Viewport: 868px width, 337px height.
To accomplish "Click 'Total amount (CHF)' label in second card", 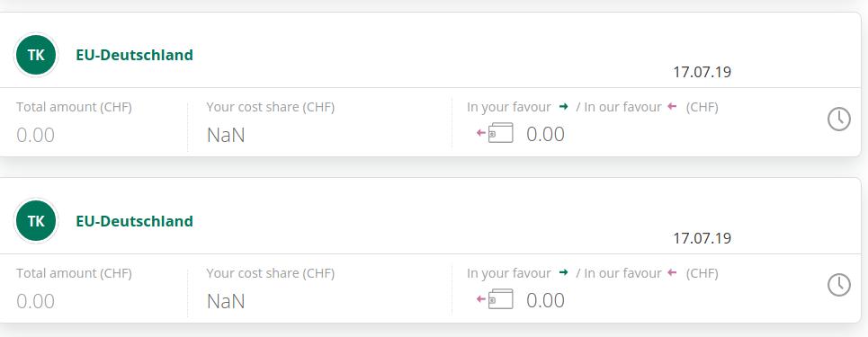I will (x=74, y=273).
